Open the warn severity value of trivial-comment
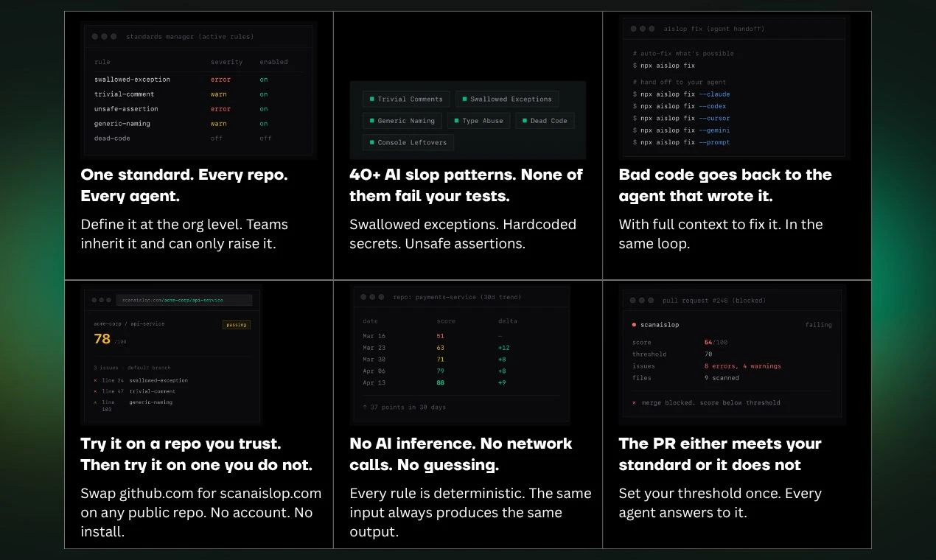Image resolution: width=936 pixels, height=560 pixels. click(x=218, y=94)
